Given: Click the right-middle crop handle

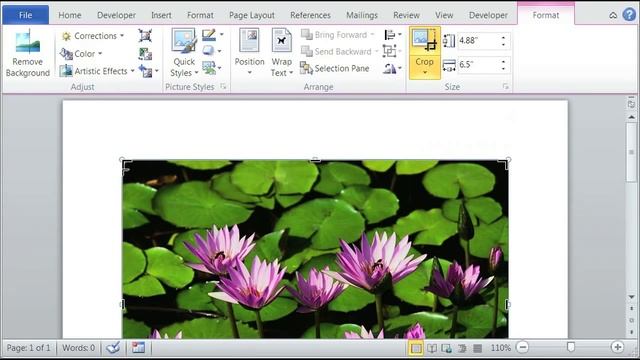Looking at the screenshot, I should (x=507, y=304).
